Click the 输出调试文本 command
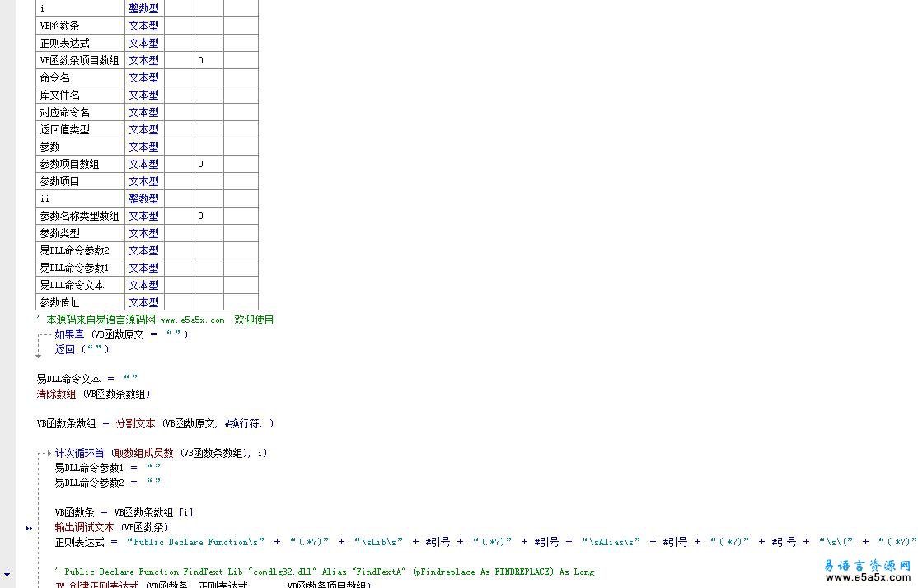The image size is (918, 588). tap(84, 527)
